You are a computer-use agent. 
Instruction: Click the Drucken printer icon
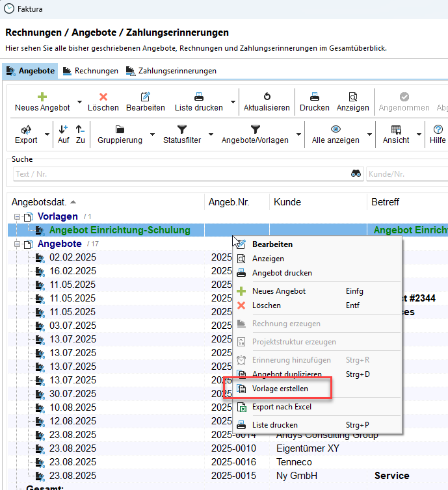[315, 96]
